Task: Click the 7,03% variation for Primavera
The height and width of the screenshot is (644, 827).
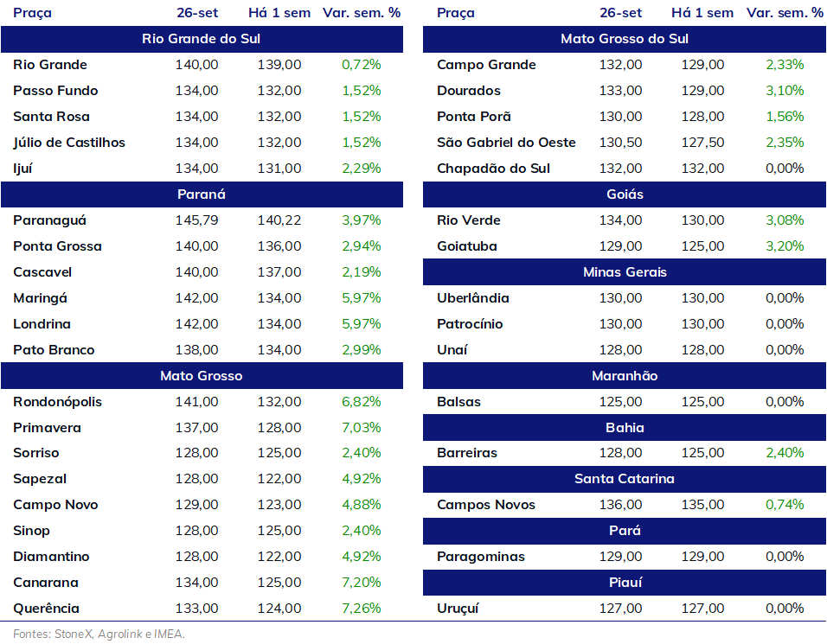Action: [x=362, y=428]
